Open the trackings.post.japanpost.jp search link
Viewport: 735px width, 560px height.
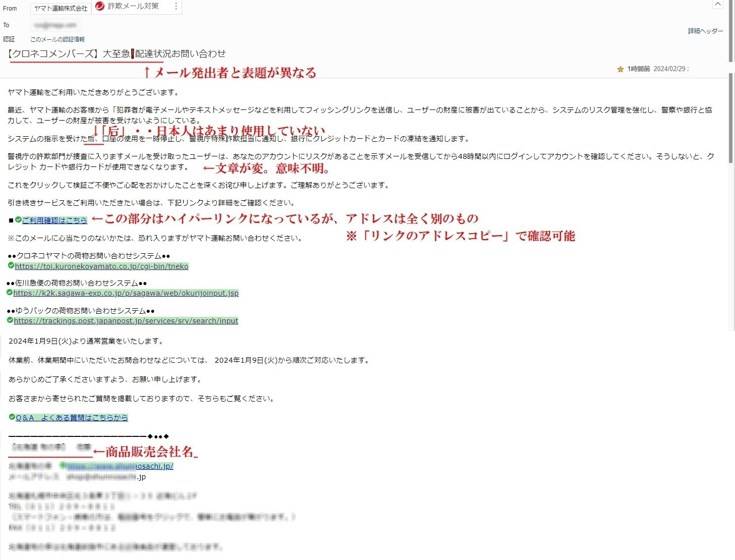click(x=126, y=321)
